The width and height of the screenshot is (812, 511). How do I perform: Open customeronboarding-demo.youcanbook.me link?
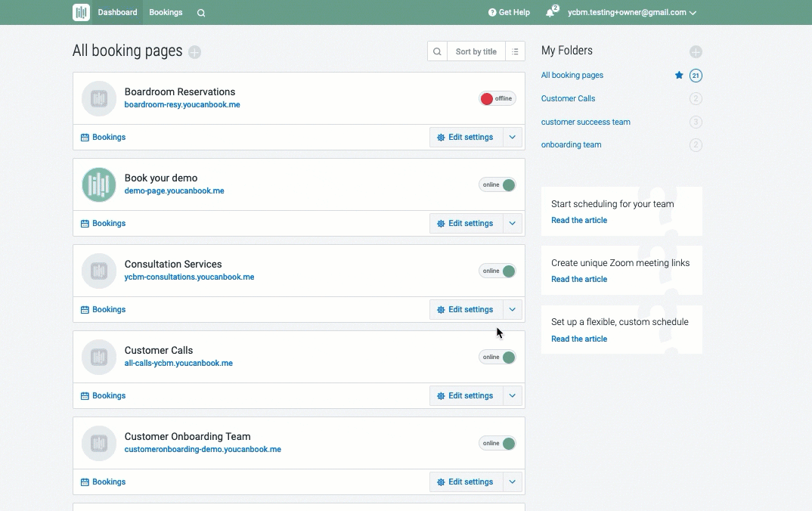coord(203,449)
